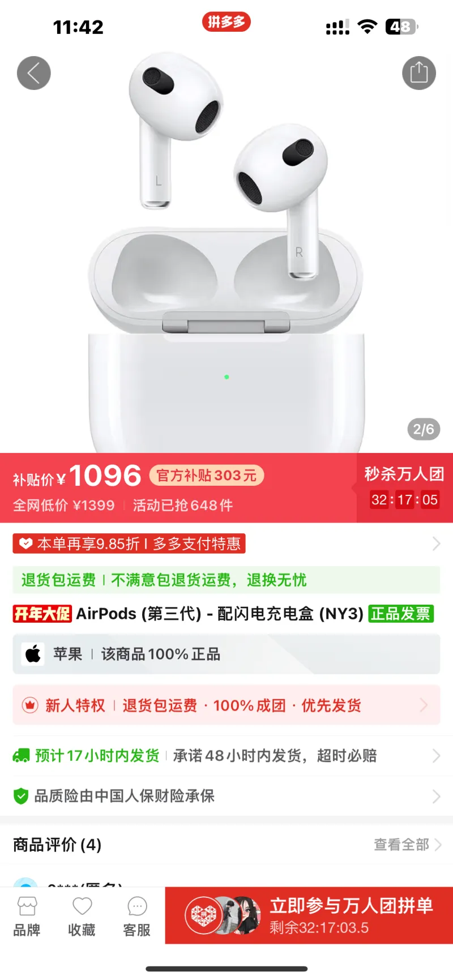Image resolution: width=453 pixels, height=980 pixels.
Task: Tap the AirPods product image
Action: click(x=226, y=249)
